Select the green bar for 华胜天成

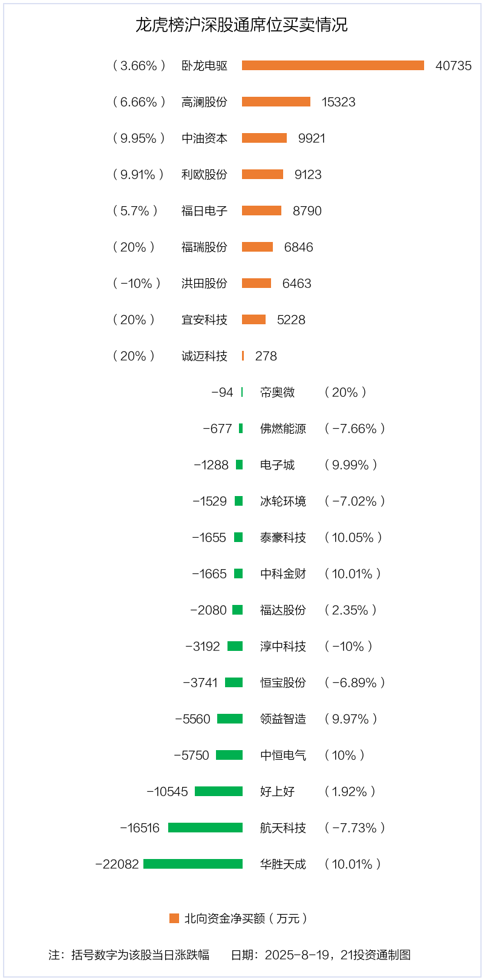193,864
